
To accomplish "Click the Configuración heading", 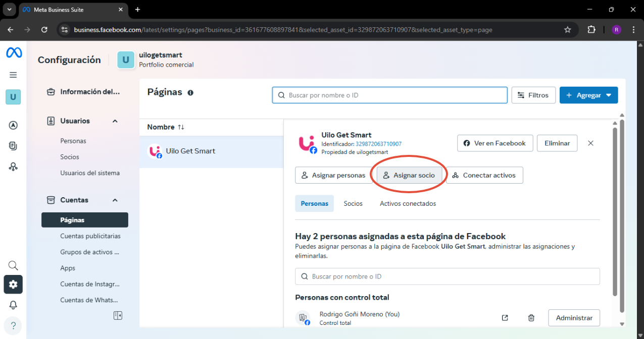I will pos(69,60).
